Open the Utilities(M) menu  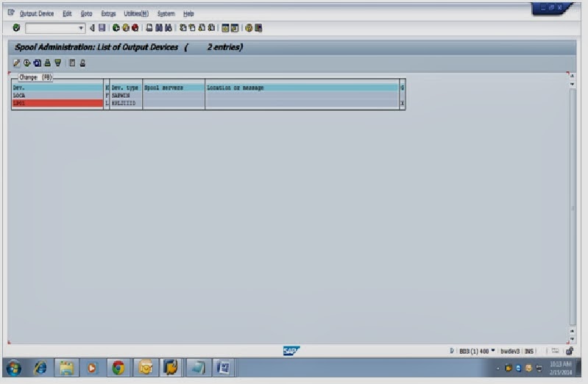pyautogui.click(x=136, y=13)
